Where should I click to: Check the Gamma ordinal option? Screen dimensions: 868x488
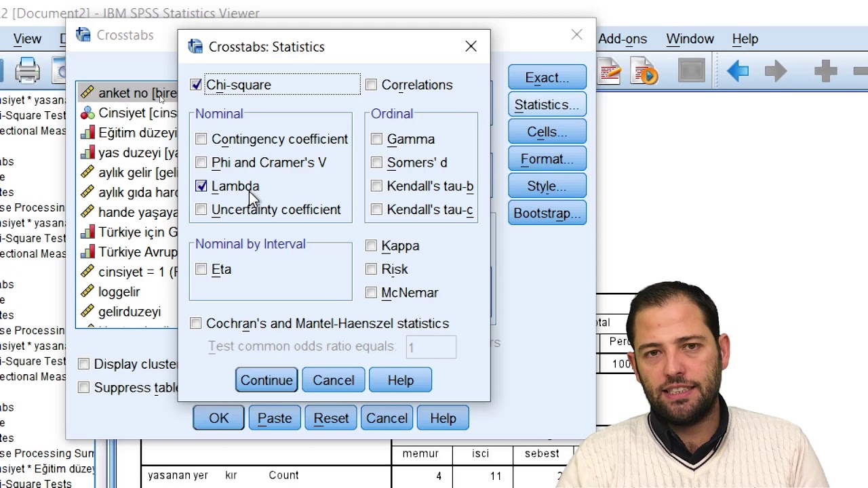pos(376,139)
